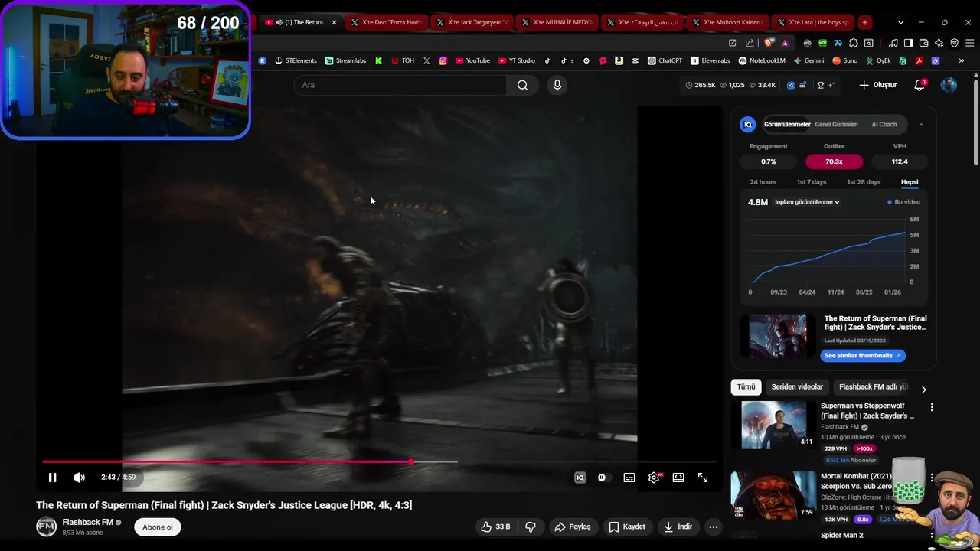980x551 pixels.
Task: Open the Oluştur create menu
Action: pos(877,85)
